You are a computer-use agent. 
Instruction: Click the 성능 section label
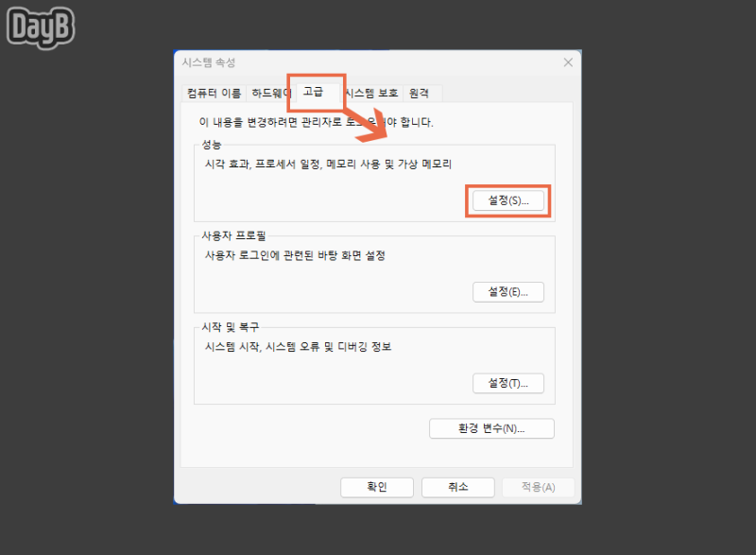pos(212,144)
